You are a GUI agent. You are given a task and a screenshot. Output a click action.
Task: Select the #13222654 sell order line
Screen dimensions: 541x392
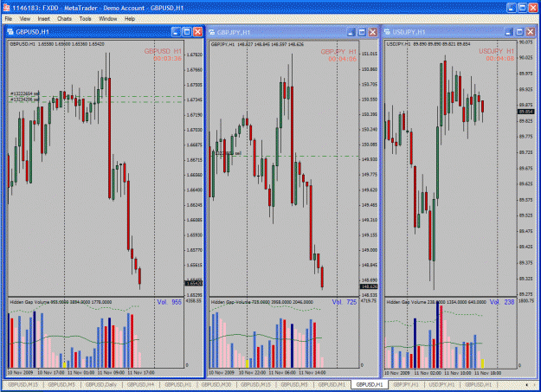click(96, 96)
